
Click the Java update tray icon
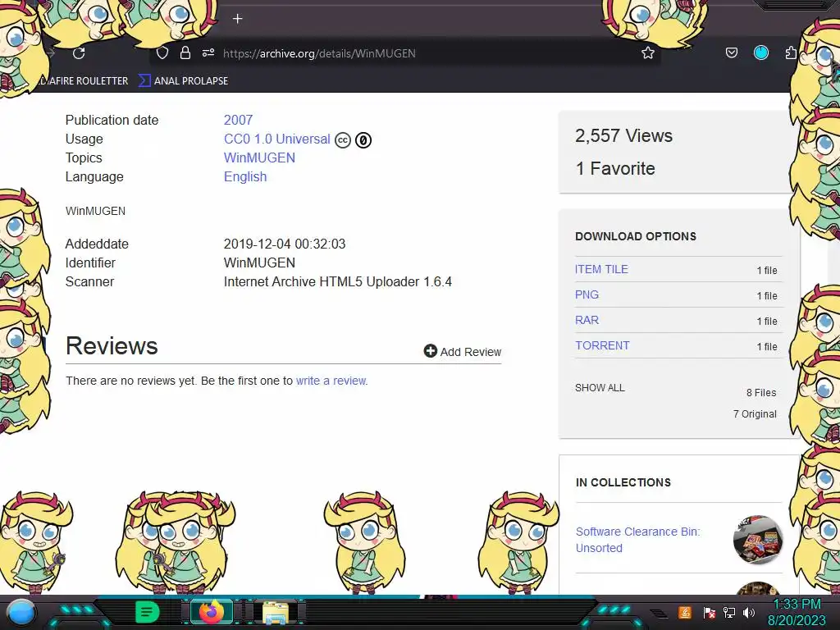(x=685, y=612)
